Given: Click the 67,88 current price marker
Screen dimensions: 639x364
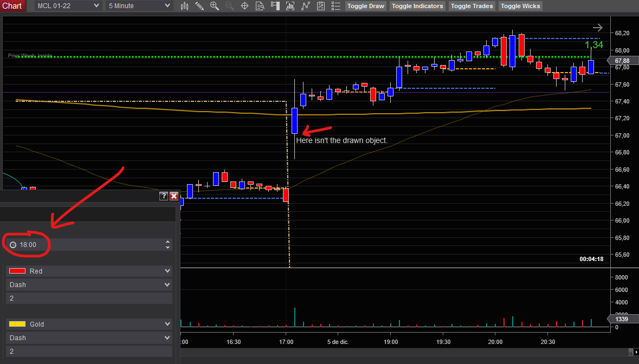Looking at the screenshot, I should click(622, 61).
